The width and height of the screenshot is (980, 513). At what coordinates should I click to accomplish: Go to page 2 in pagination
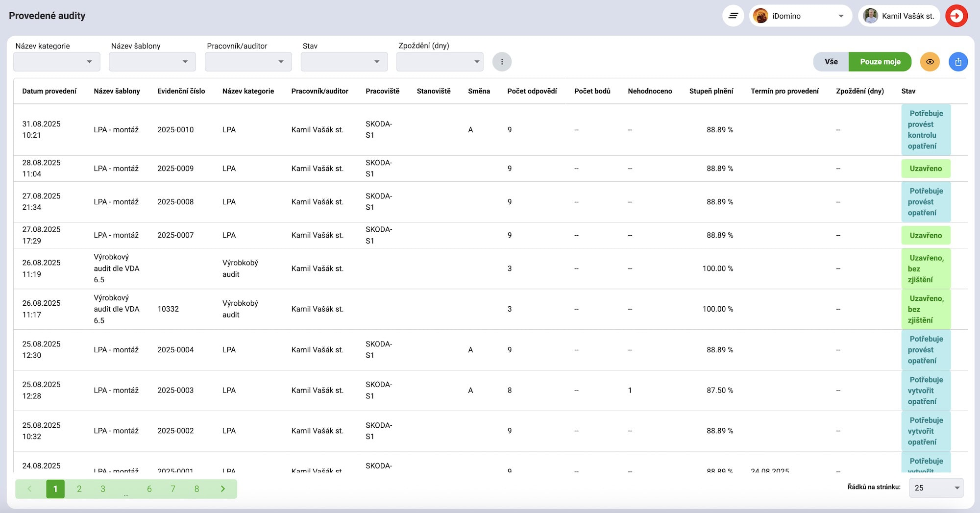coord(79,489)
